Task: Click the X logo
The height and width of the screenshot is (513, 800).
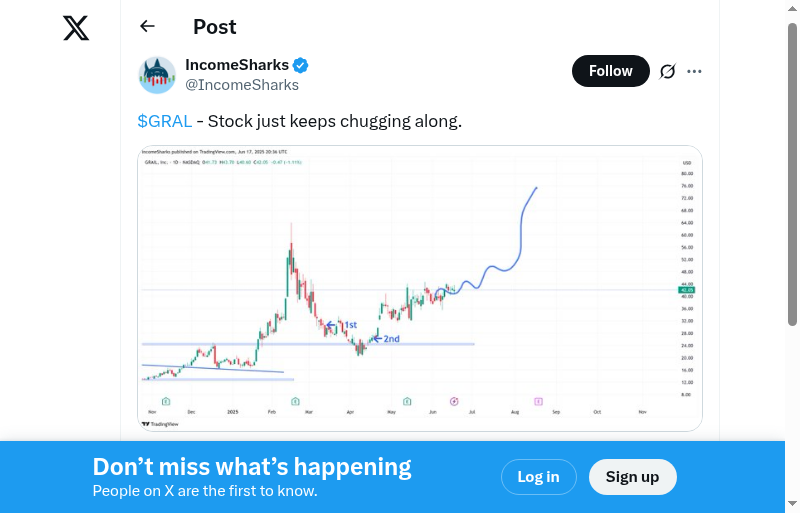Action: coord(76,28)
